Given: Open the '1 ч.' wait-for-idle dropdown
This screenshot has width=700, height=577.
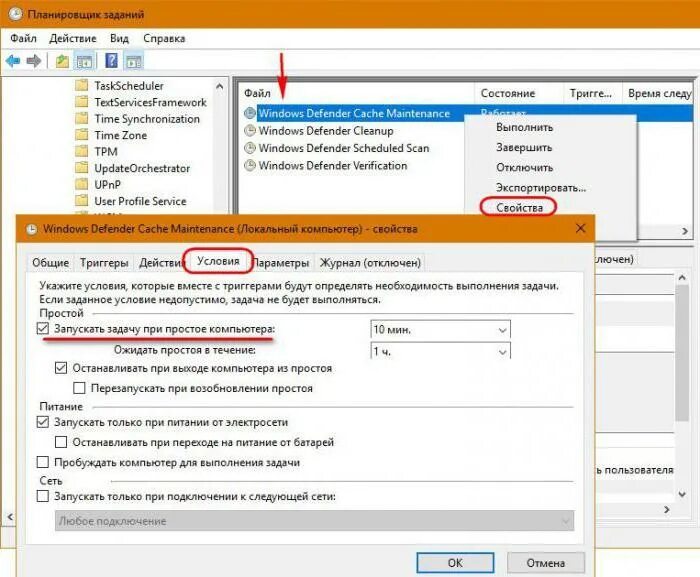Looking at the screenshot, I should 440,351.
